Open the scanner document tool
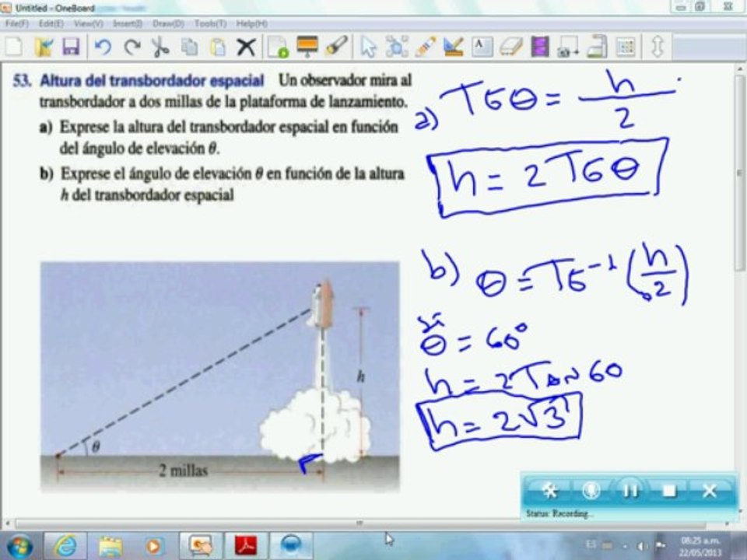747x560 pixels. [597, 47]
